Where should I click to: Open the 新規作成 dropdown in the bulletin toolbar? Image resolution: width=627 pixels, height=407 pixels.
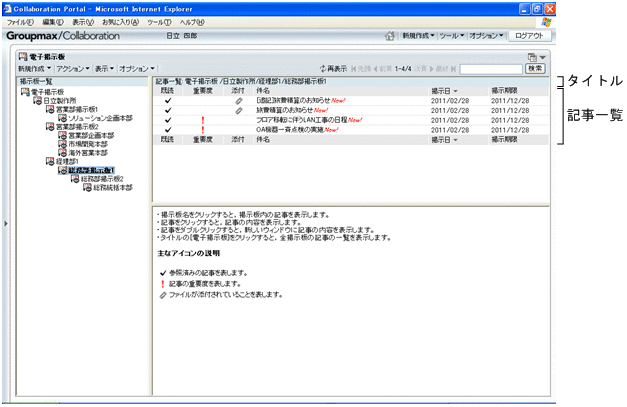(34, 69)
